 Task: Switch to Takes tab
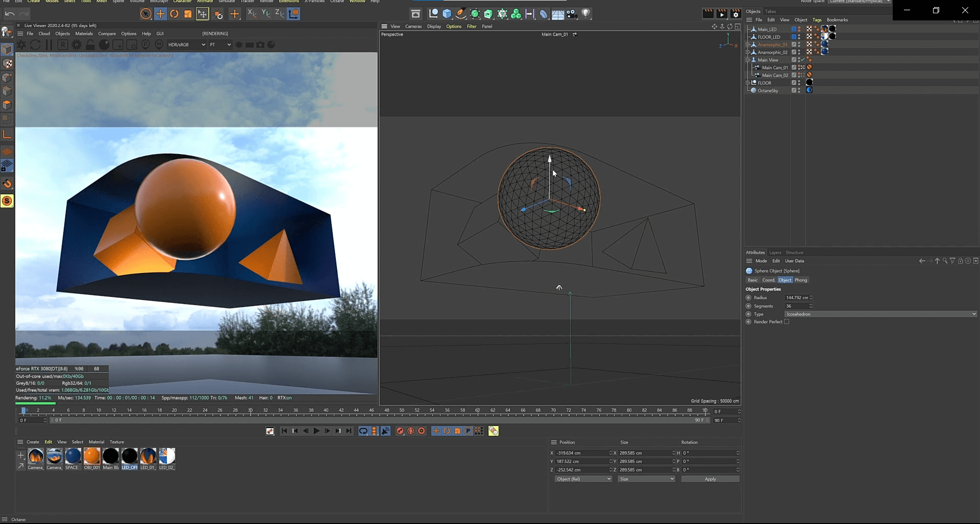771,11
